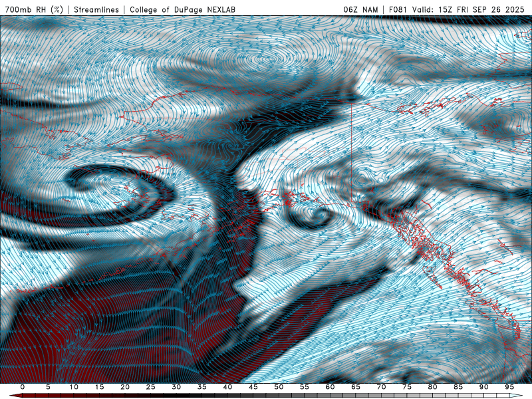Click the colorbar label "70"

pyautogui.click(x=381, y=387)
